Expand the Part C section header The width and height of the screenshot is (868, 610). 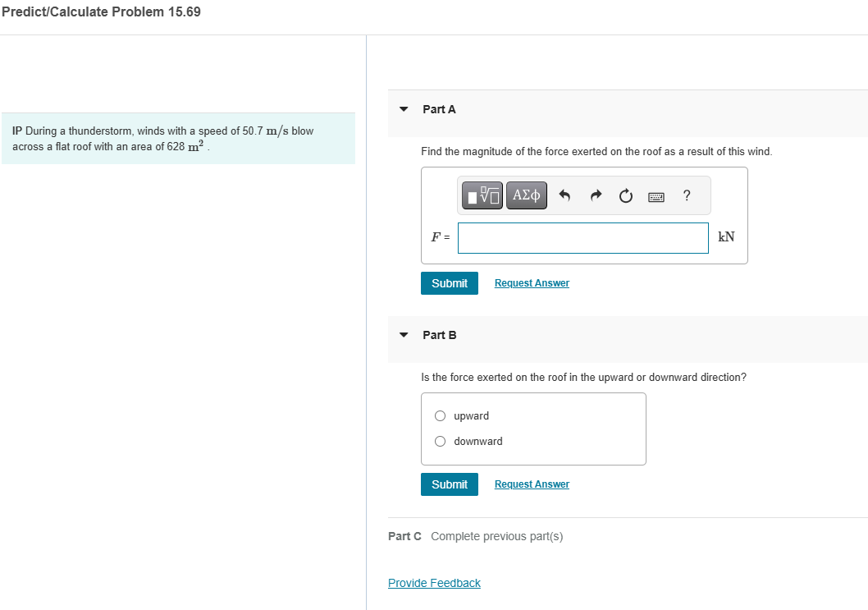coord(404,536)
